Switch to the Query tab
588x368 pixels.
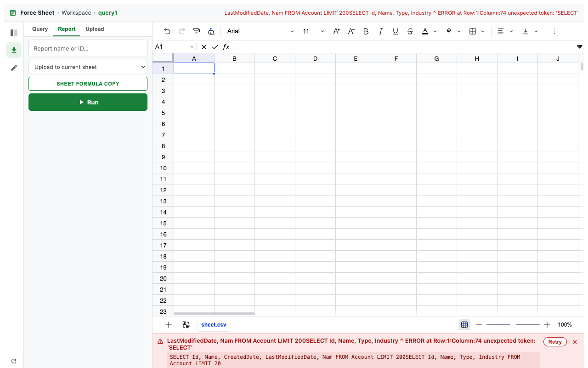pos(40,29)
